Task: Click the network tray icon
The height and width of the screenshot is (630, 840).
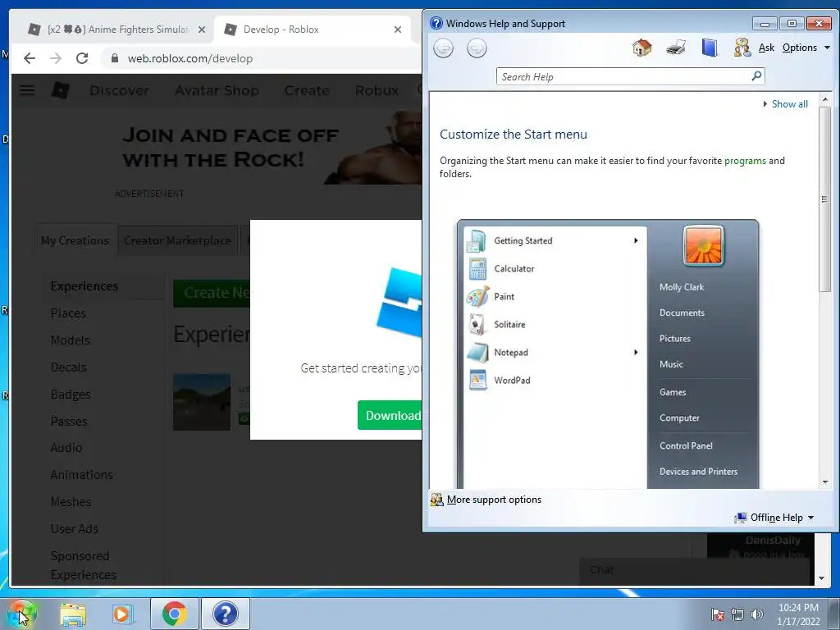Action: coord(737,614)
